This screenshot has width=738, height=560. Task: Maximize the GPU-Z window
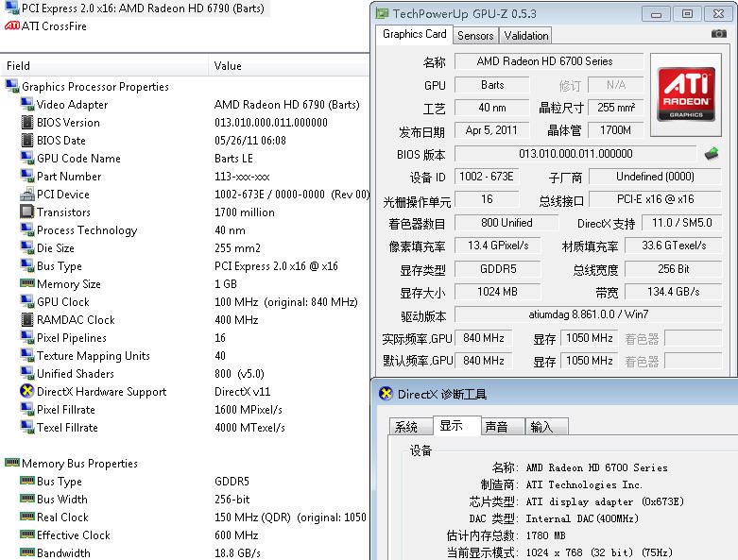(687, 14)
